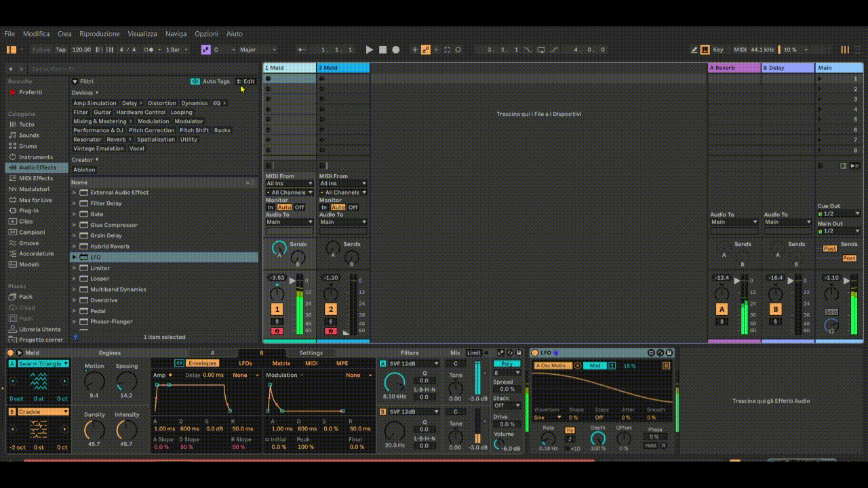Click the Poly button in Meld

[507, 364]
